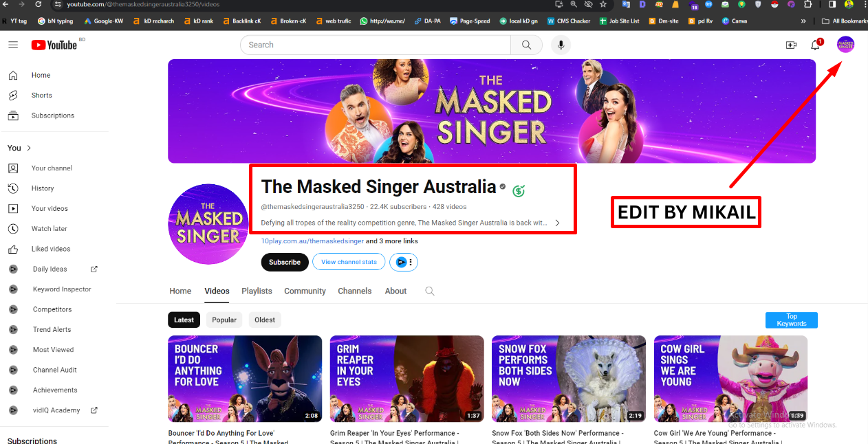The height and width of the screenshot is (444, 868).
Task: Start voice search with microphone icon
Action: (x=561, y=45)
